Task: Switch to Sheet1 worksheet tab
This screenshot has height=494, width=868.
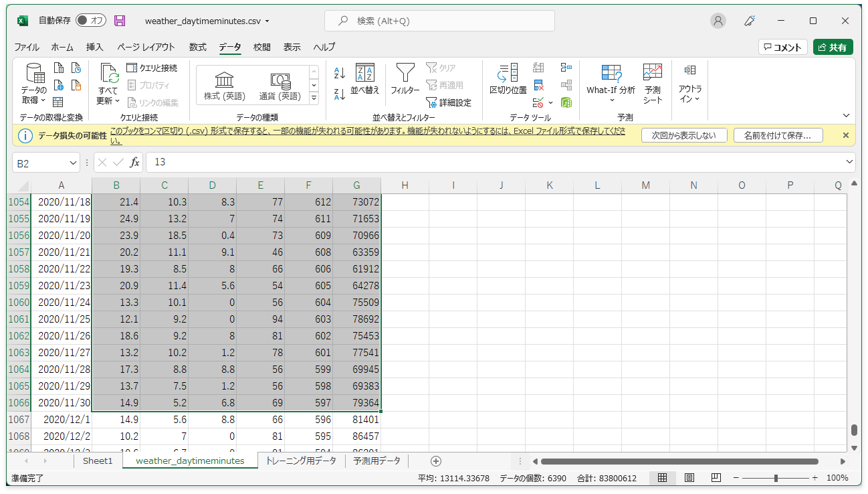Action: tap(98, 461)
